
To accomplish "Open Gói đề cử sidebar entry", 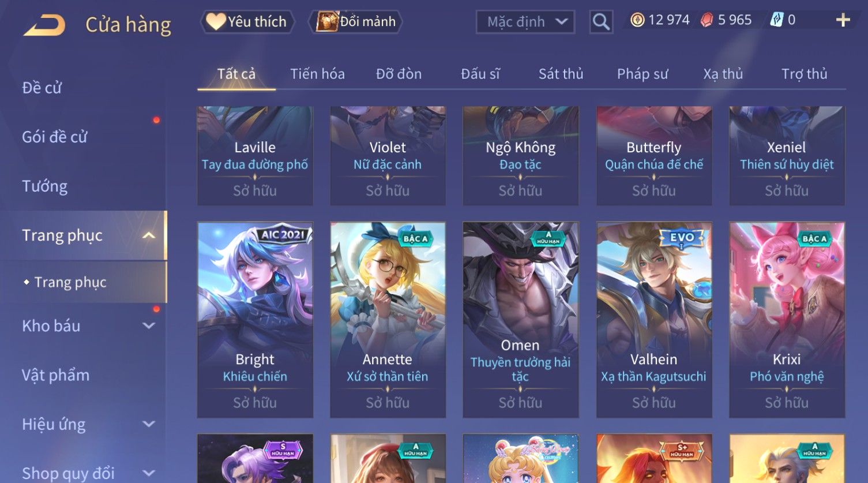I will pyautogui.click(x=55, y=137).
